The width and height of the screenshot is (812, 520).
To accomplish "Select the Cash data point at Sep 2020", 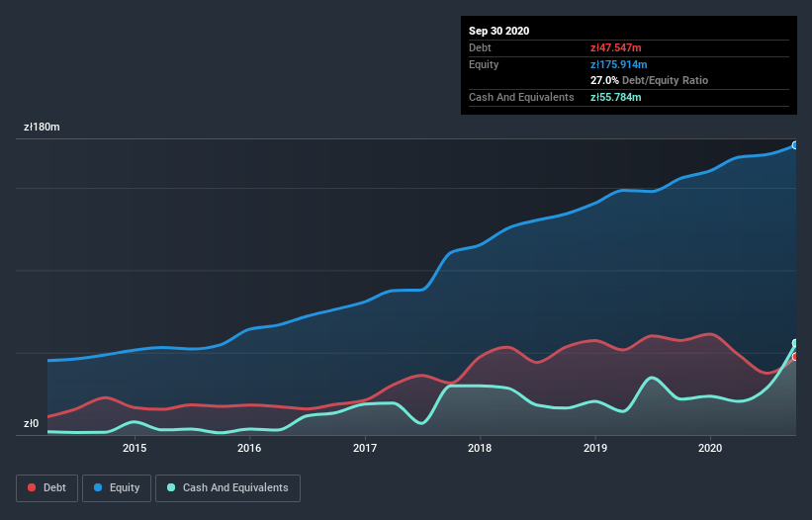I will 795,343.
